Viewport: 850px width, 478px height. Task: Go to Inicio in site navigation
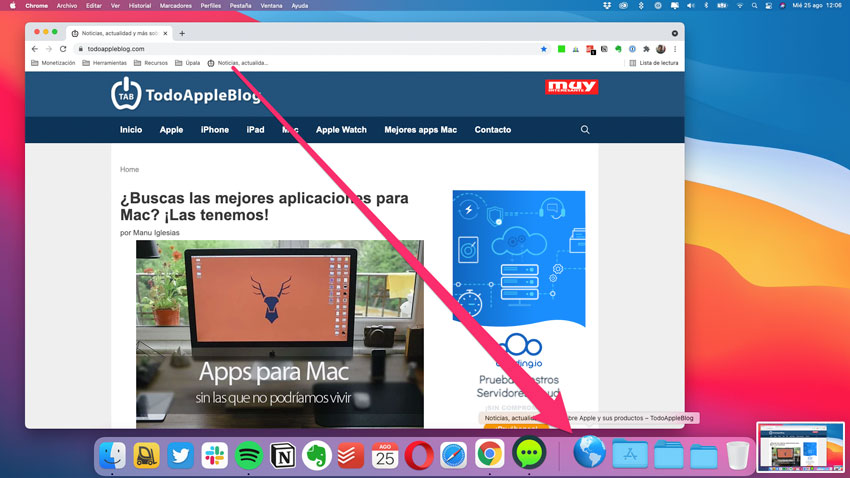click(x=131, y=130)
